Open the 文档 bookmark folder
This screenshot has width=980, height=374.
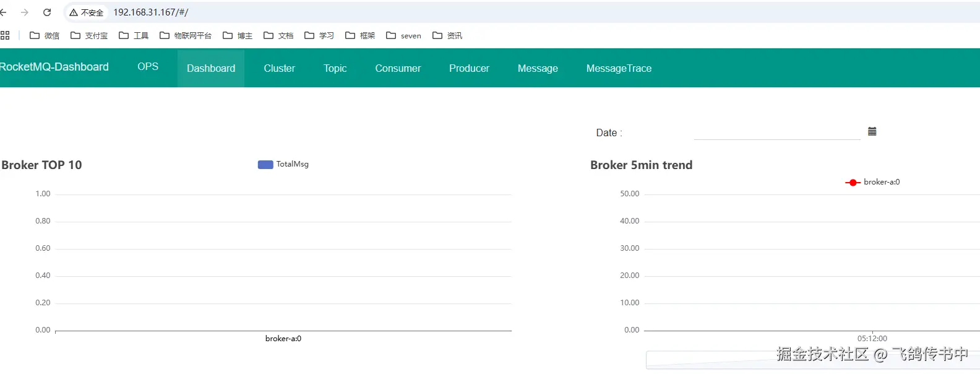pos(278,35)
